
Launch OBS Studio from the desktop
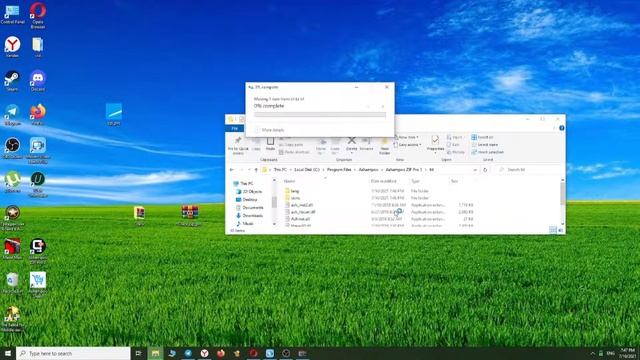(x=12, y=148)
